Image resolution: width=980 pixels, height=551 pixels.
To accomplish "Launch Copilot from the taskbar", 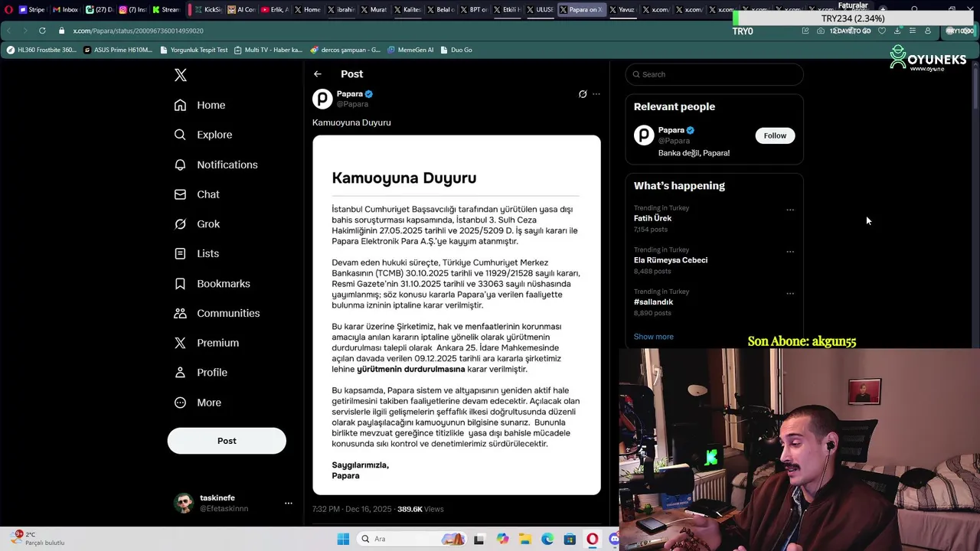I will click(x=502, y=539).
